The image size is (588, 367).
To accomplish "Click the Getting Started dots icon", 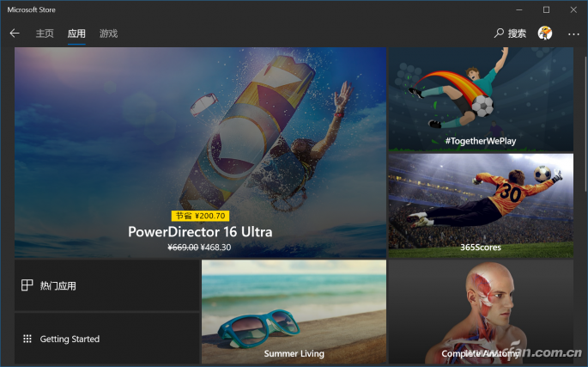I will pyautogui.click(x=27, y=339).
